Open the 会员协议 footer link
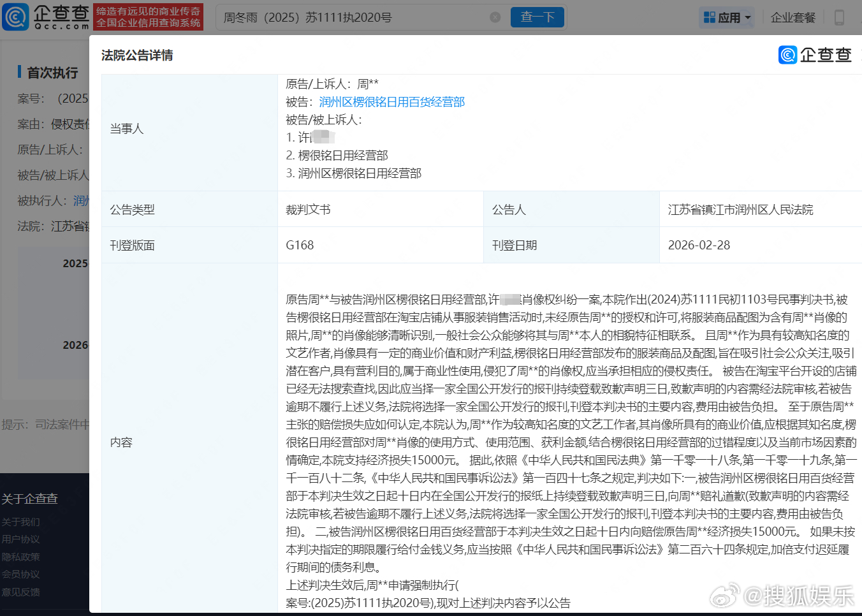The image size is (862, 616). point(20,575)
